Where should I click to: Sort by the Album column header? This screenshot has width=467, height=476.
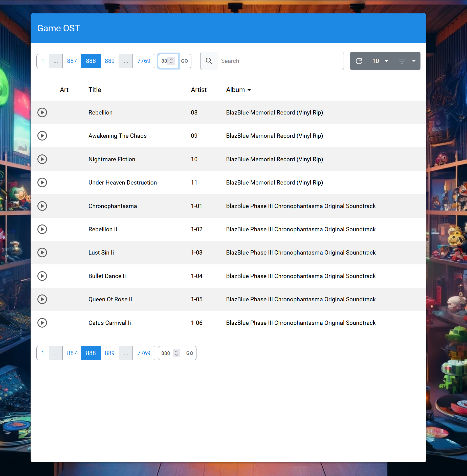click(238, 90)
